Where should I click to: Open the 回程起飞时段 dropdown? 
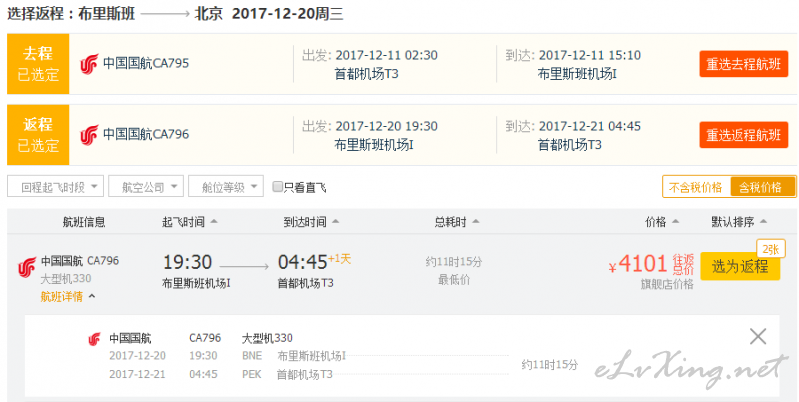pyautogui.click(x=56, y=187)
